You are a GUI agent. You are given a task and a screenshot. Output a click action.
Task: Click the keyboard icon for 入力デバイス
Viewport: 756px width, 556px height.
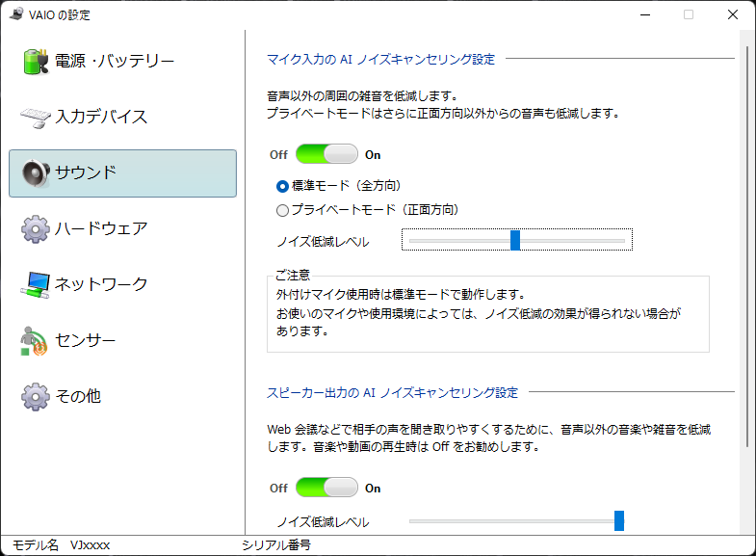pyautogui.click(x=36, y=118)
